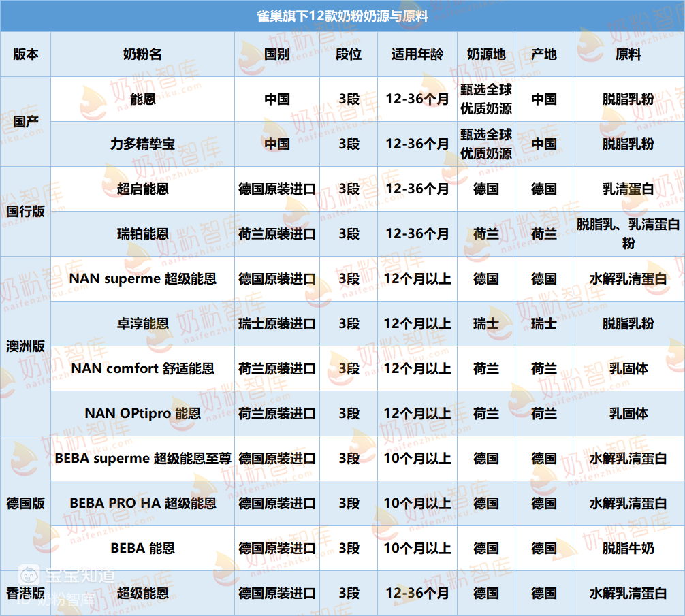
Task: Click the 段位 column header
Action: [349, 54]
